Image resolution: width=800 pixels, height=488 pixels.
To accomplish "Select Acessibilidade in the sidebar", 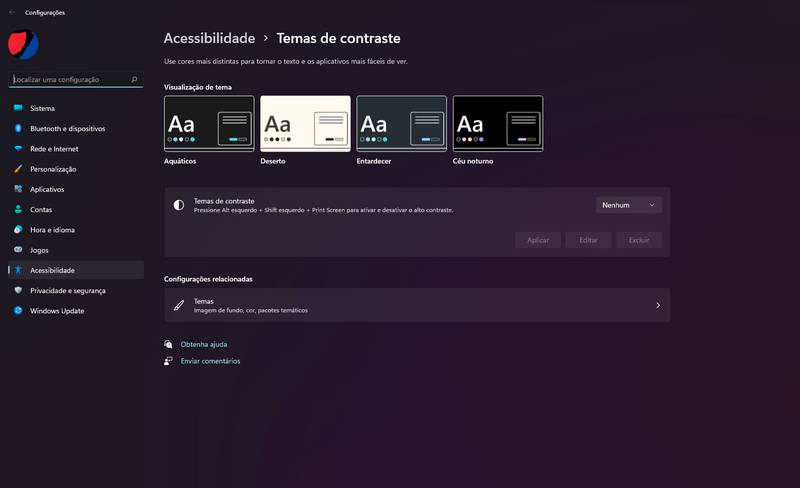I will pyautogui.click(x=76, y=270).
